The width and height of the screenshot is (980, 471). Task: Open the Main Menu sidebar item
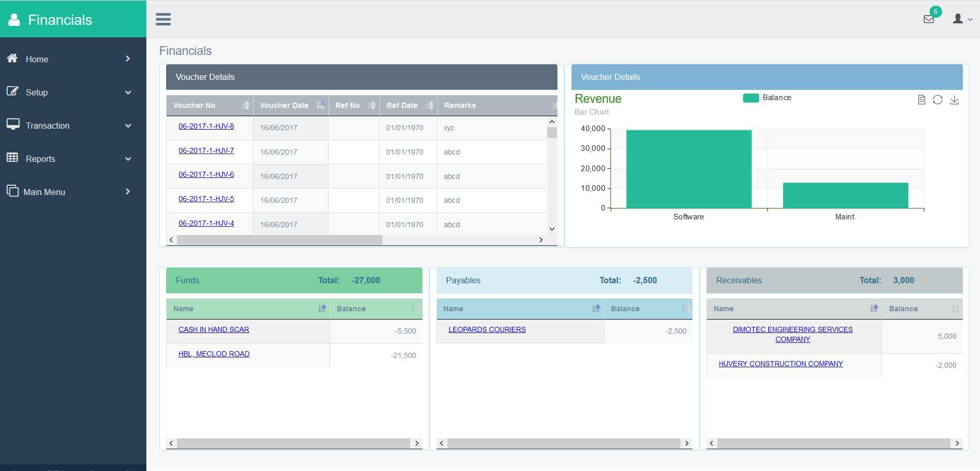point(44,191)
